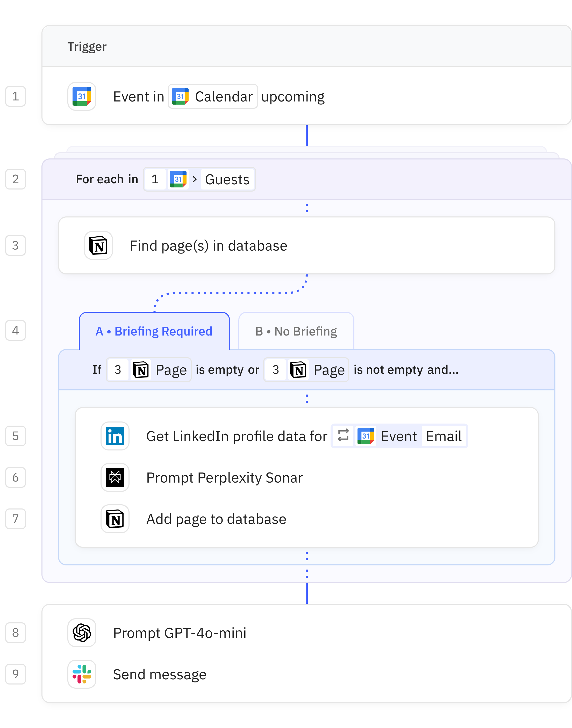
Task: Expand the truncated 'is not empty and...' condition
Action: pyautogui.click(x=406, y=369)
